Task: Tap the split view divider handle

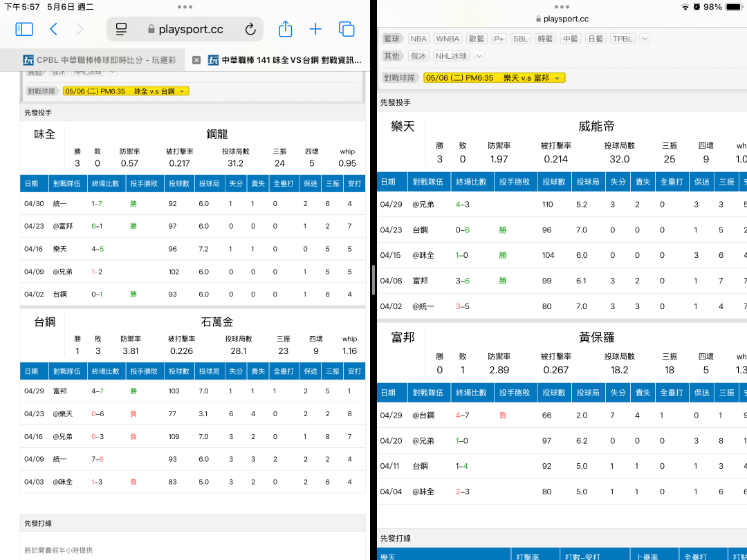Action: [x=373, y=280]
